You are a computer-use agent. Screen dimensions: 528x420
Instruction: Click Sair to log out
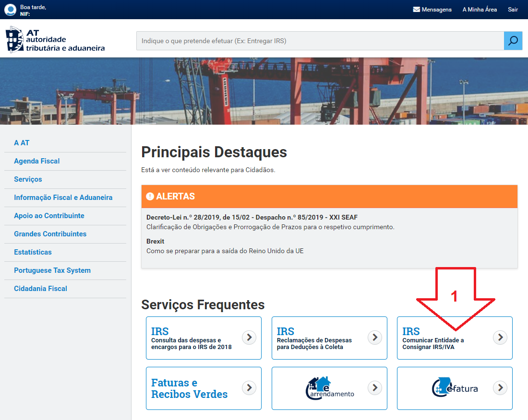513,10
